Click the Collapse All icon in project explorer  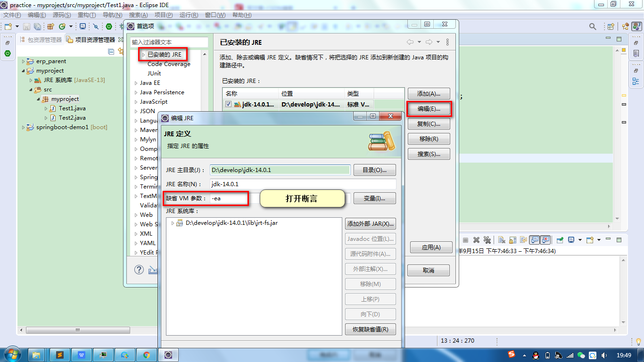[x=111, y=52]
